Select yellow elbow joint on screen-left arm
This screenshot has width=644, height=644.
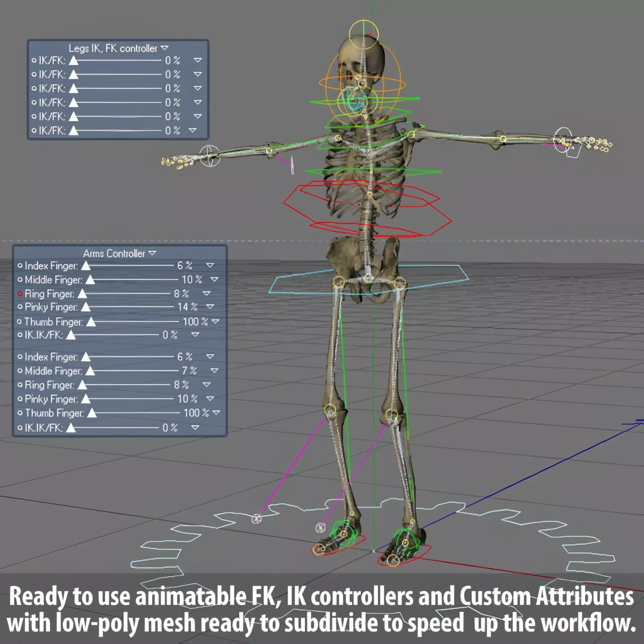[268, 151]
